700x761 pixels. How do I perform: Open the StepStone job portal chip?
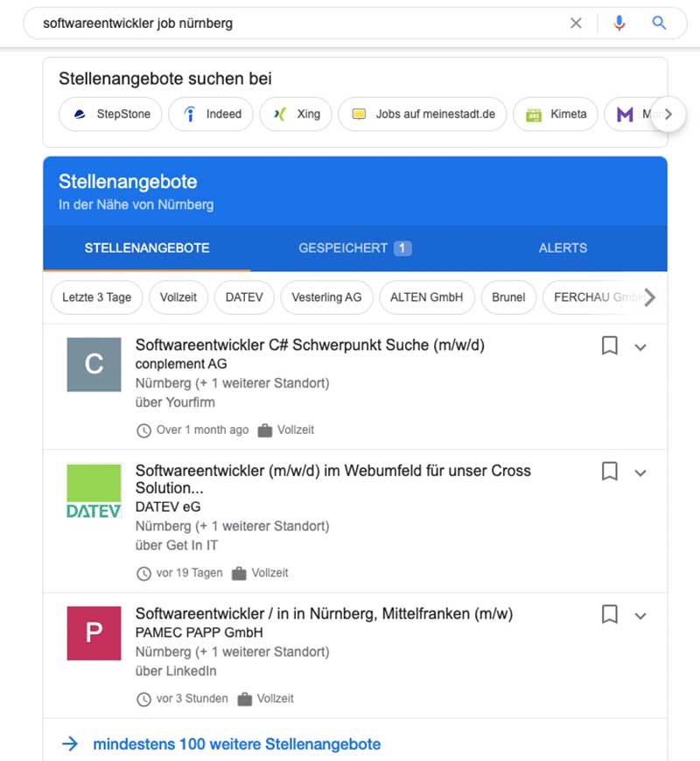tap(110, 114)
